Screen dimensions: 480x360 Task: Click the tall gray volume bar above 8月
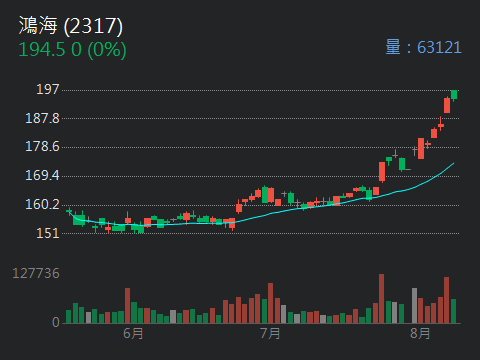414,305
